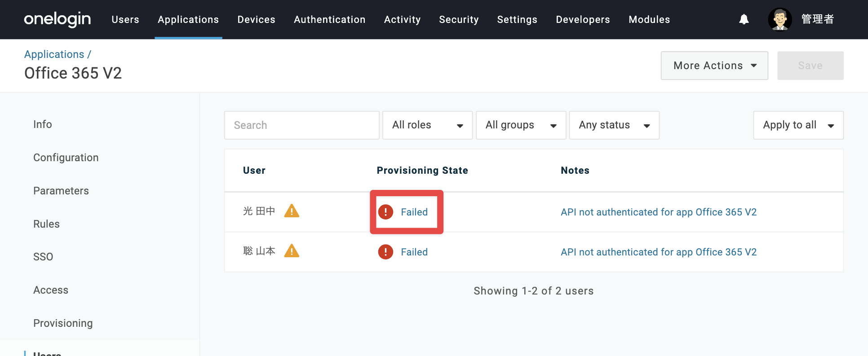Click the notification bell icon
Screen dimensions: 868x356
point(744,19)
